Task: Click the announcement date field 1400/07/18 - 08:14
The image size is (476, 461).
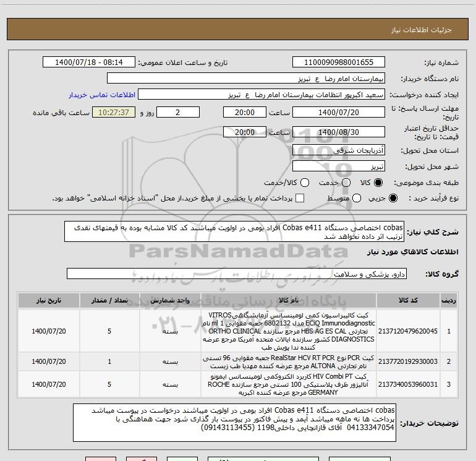Action: (89, 62)
